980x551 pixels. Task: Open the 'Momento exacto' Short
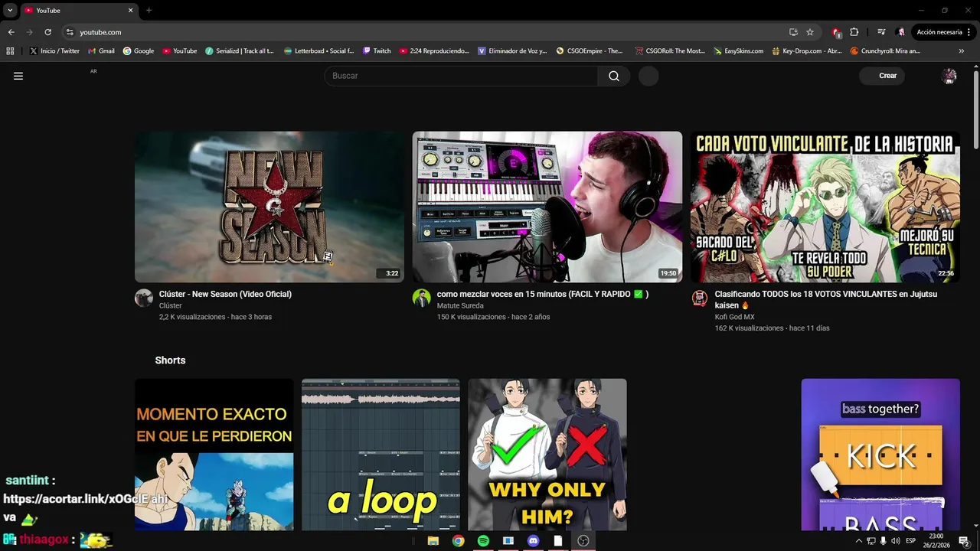[214, 455]
